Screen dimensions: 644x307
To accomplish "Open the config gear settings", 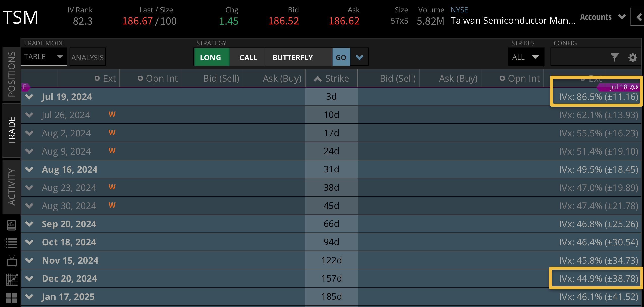I will 633,57.
